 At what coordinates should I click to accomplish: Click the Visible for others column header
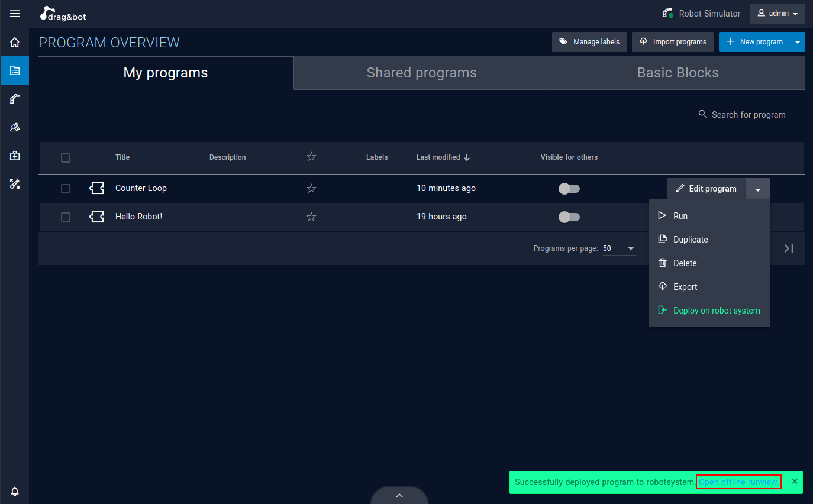(x=569, y=157)
